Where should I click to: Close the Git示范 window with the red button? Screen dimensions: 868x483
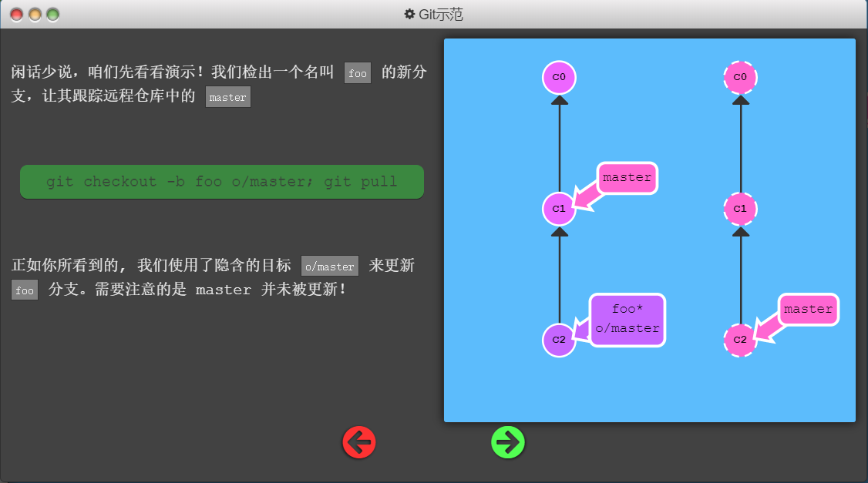coord(16,15)
